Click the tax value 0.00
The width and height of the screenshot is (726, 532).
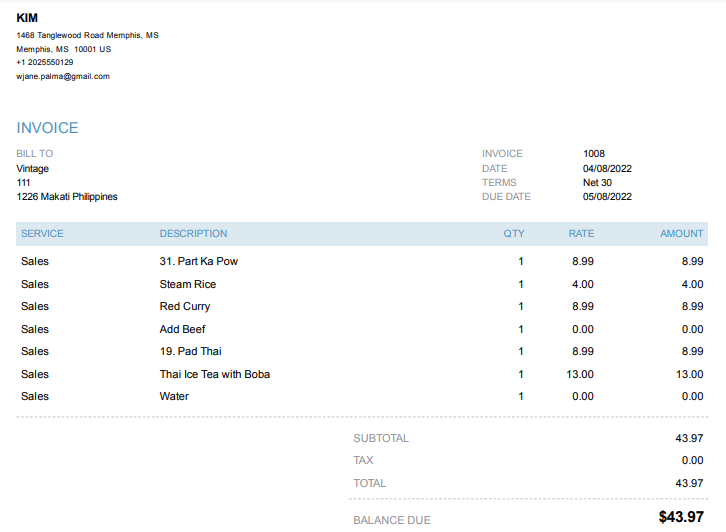coord(692,460)
